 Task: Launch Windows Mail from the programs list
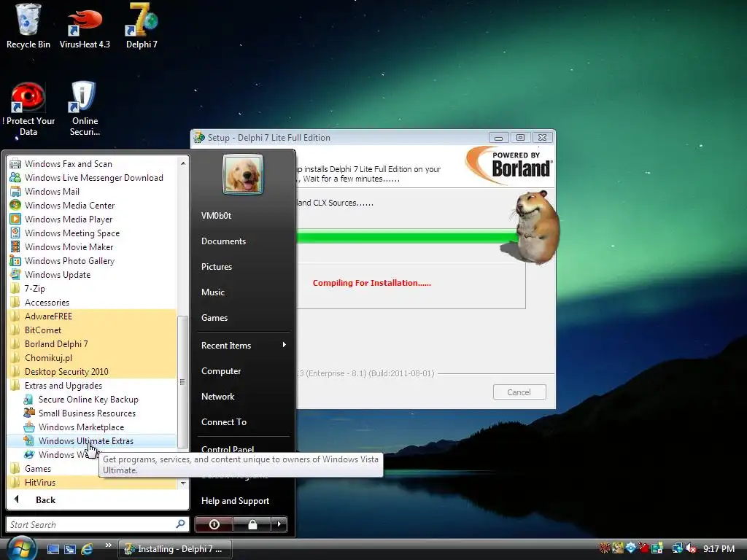coord(92,192)
